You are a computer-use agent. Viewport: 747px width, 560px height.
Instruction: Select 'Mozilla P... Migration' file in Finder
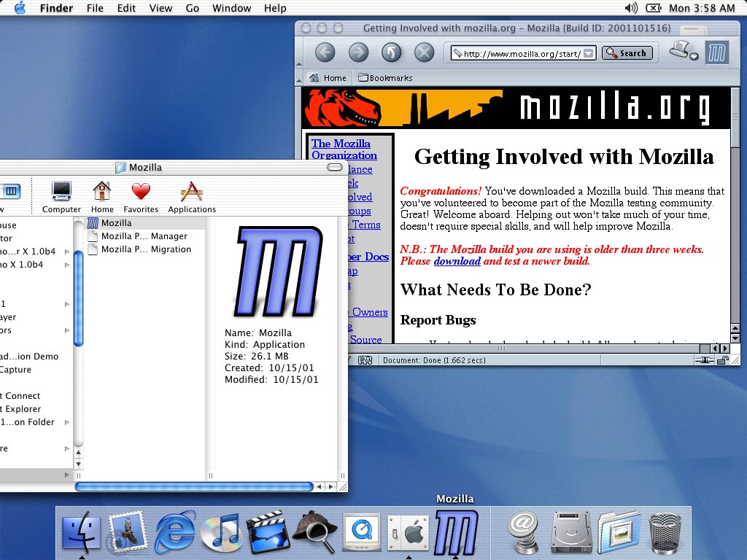(145, 249)
